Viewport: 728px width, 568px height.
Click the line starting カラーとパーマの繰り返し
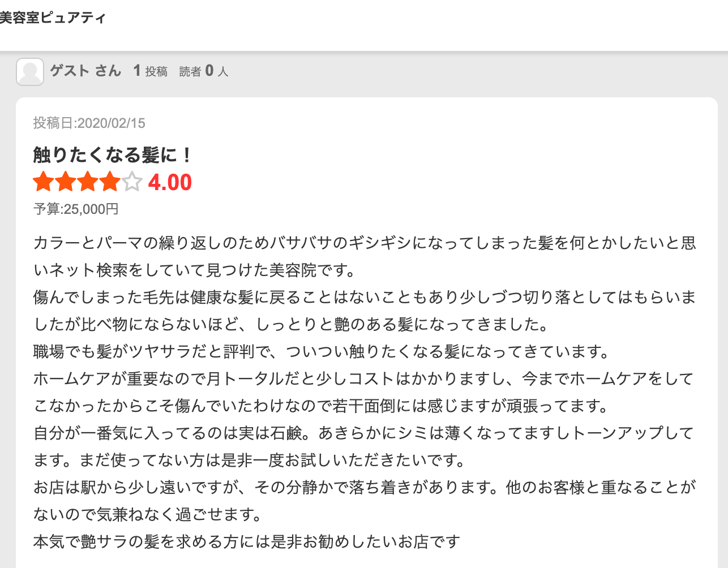click(365, 243)
